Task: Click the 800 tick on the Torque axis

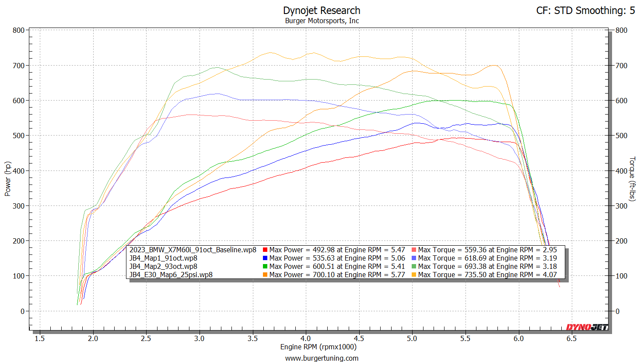Action: (621, 30)
